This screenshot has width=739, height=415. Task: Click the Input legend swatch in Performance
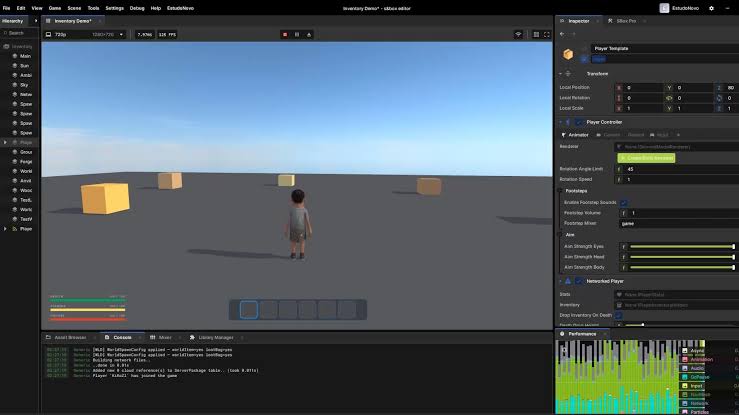tap(685, 386)
